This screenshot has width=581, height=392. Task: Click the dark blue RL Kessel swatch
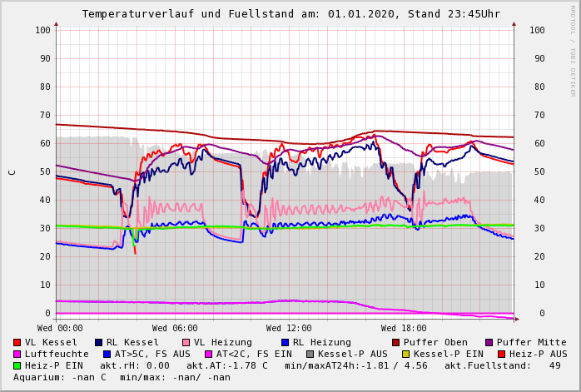99,342
